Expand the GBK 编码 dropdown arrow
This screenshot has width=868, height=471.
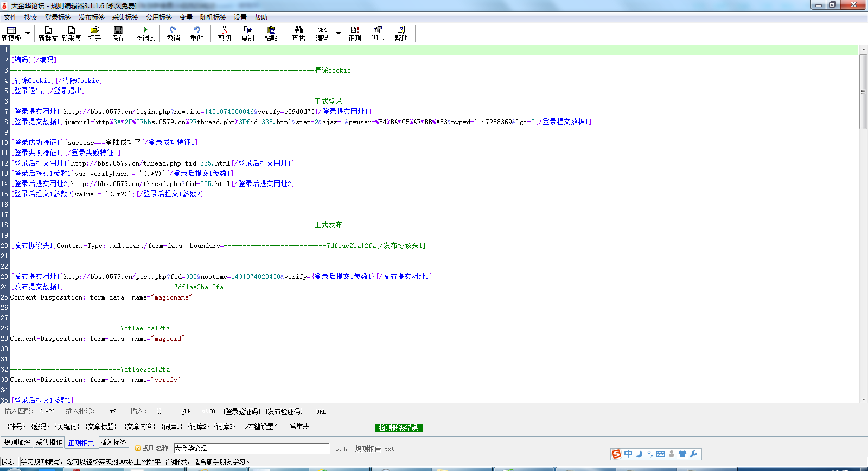(339, 33)
